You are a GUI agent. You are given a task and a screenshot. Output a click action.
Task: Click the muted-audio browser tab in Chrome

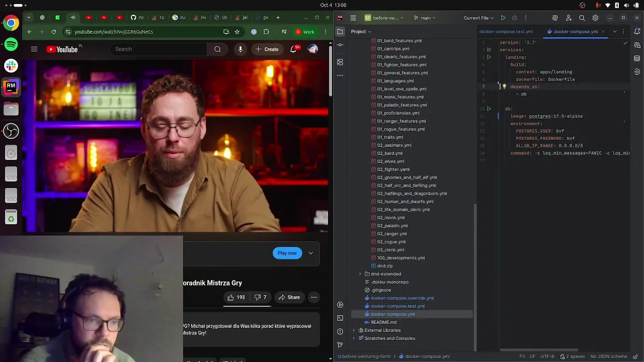[x=73, y=18]
